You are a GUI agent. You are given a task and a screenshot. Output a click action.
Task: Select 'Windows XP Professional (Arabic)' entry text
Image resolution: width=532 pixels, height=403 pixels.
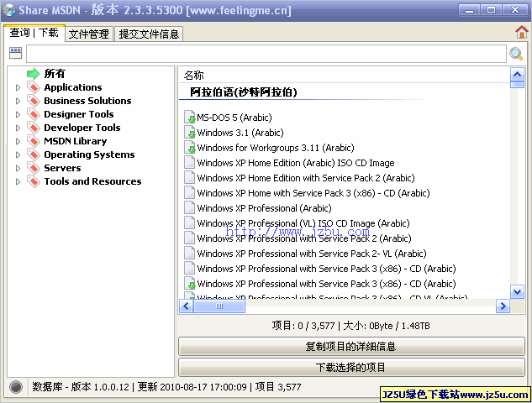tap(264, 208)
